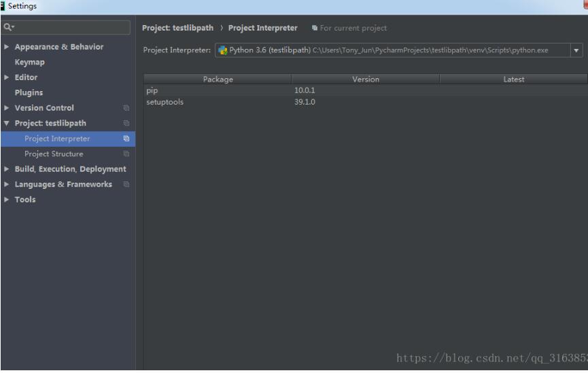The image size is (588, 373).
Task: Click the Languages & Frameworks label
Action: point(63,184)
